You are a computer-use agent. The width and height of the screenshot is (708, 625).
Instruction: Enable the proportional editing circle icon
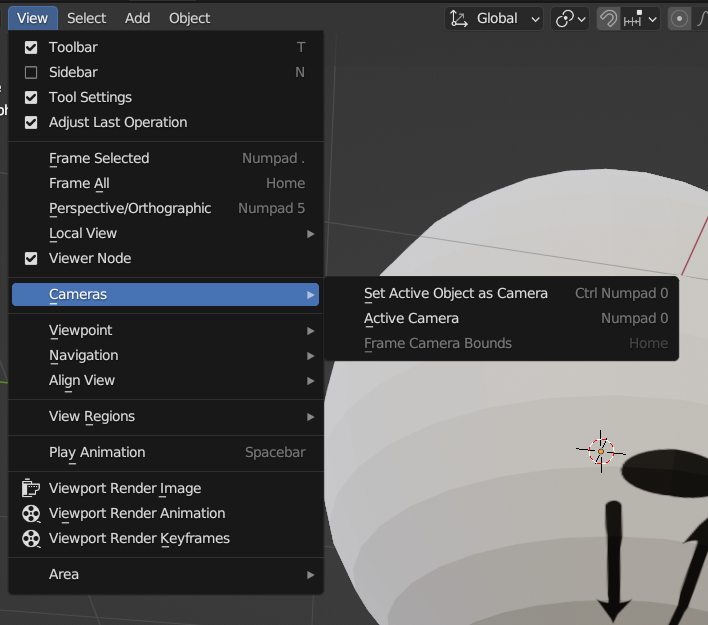pos(679,18)
